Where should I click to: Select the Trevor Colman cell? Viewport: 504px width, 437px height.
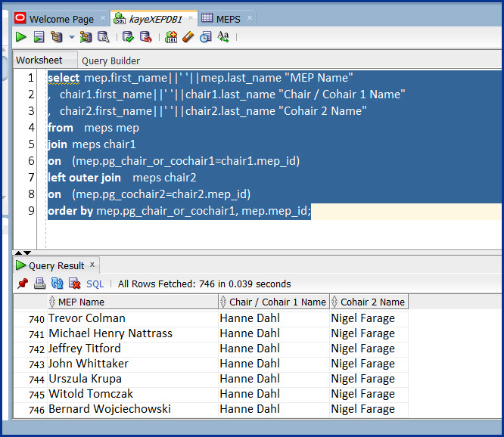(x=133, y=318)
